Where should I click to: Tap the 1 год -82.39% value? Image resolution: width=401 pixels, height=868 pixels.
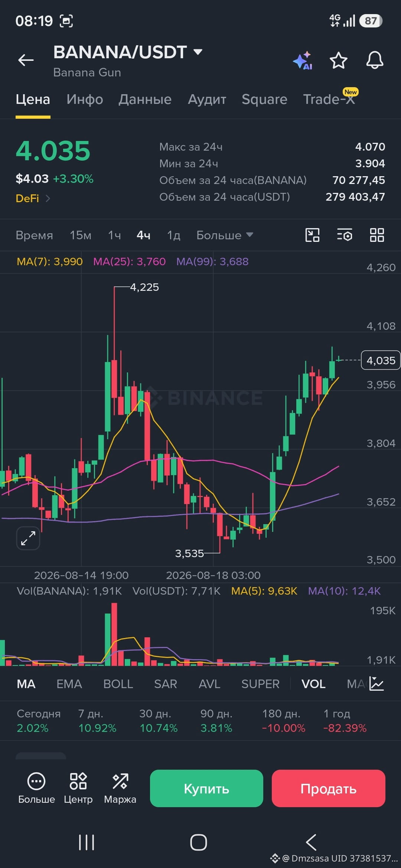point(345,728)
